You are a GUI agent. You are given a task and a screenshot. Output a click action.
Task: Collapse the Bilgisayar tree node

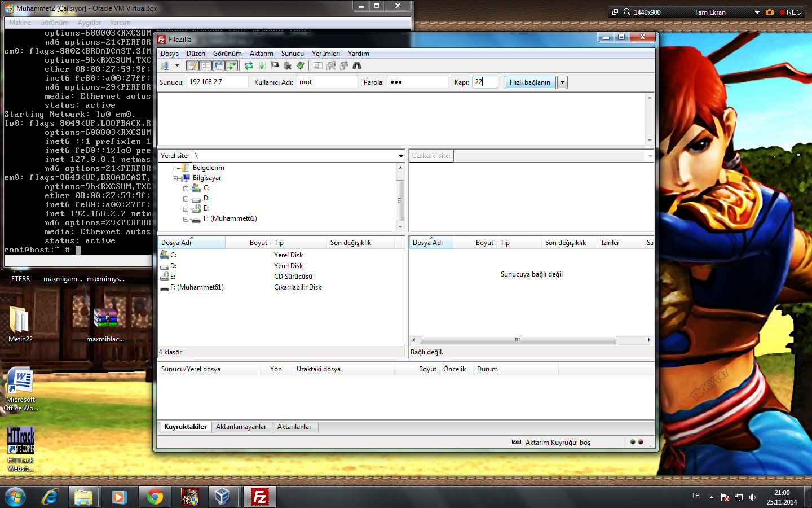point(175,178)
